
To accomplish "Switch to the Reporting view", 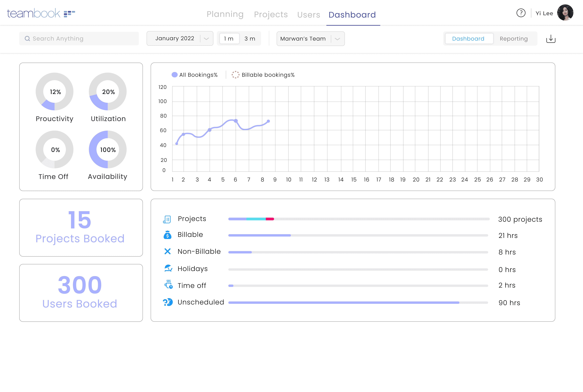I will tap(514, 39).
